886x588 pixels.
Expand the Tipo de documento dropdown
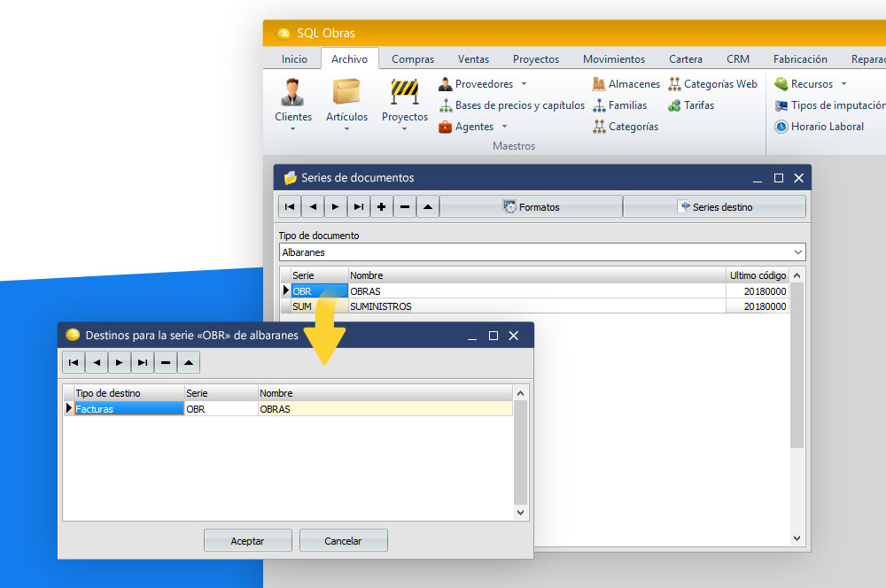pos(797,252)
